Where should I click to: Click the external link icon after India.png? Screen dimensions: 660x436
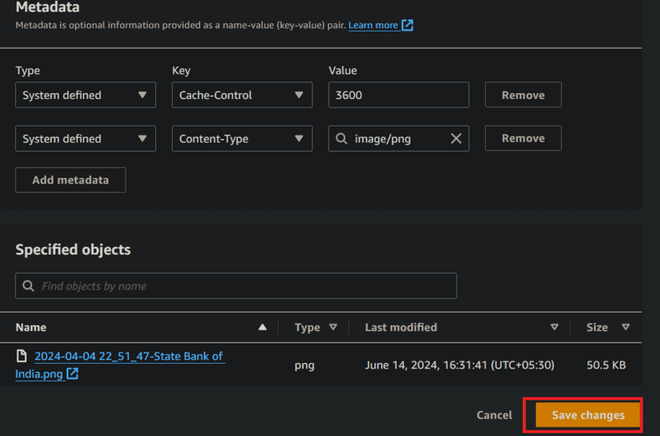(x=73, y=374)
